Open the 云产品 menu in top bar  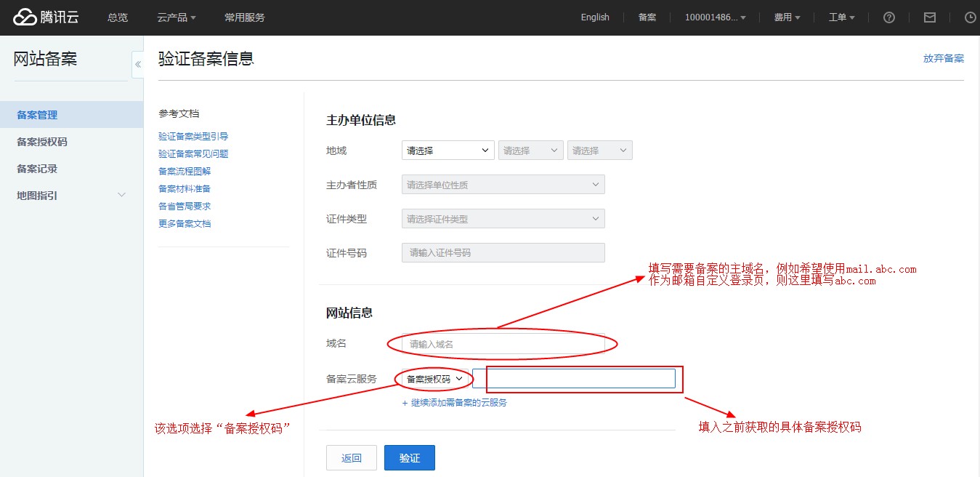[176, 17]
